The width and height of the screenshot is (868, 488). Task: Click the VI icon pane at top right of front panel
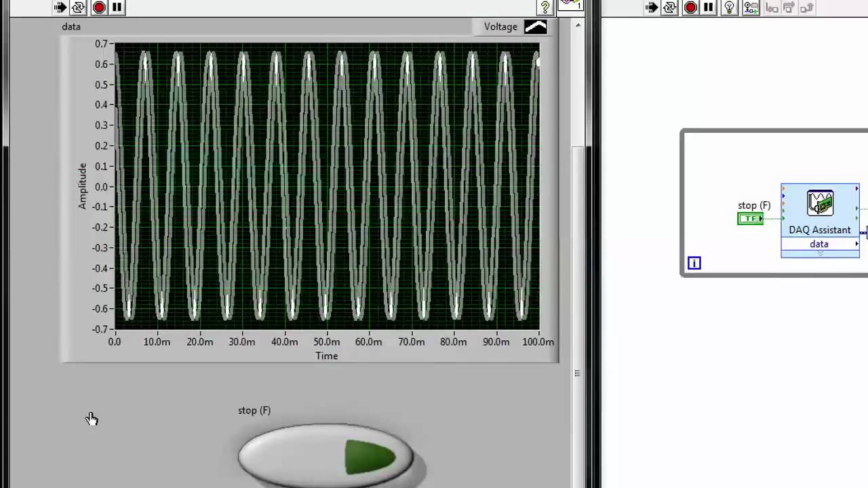(x=570, y=5)
